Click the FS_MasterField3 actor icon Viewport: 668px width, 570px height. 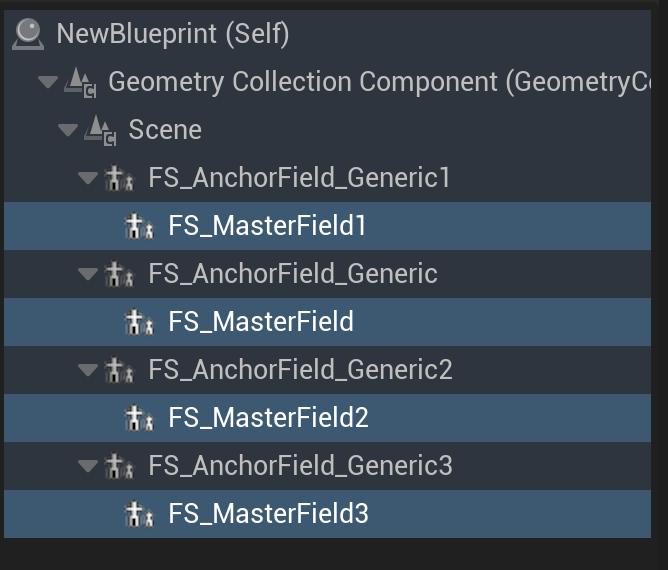pos(139,514)
